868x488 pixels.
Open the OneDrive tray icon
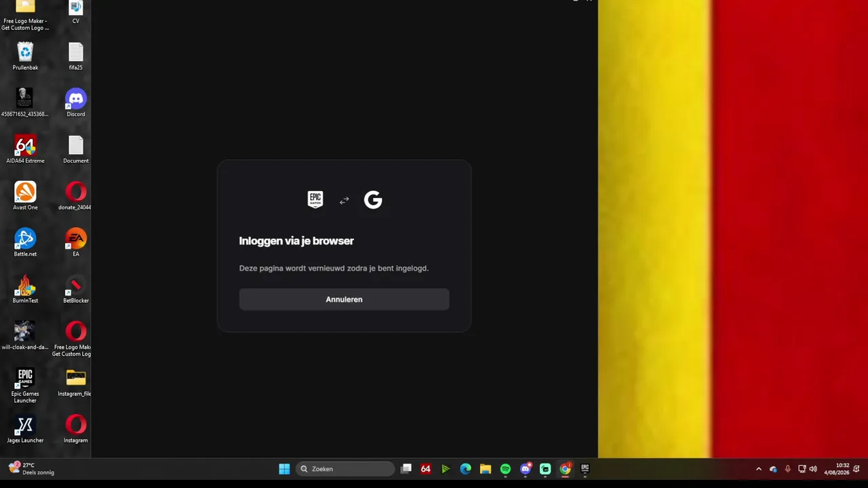(x=773, y=469)
